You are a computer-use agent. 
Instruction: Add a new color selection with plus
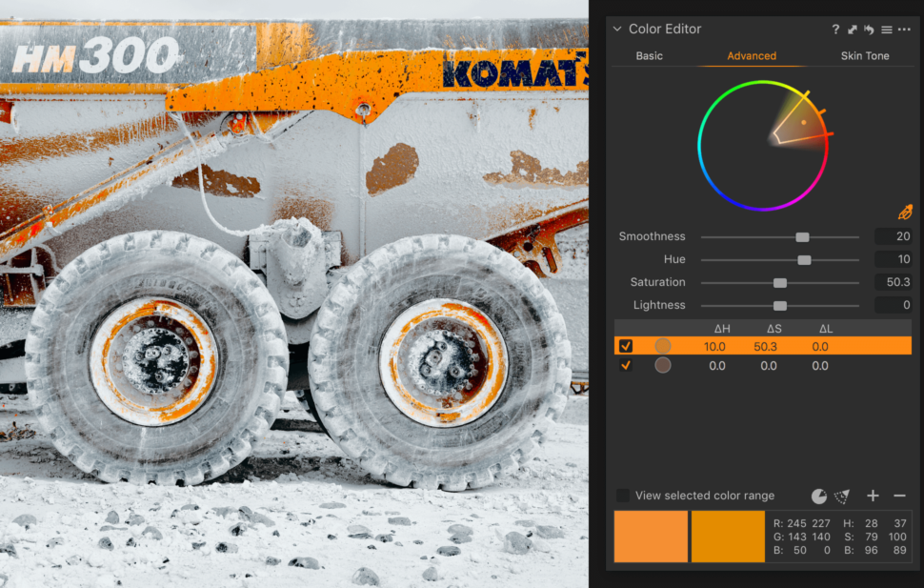click(x=873, y=496)
